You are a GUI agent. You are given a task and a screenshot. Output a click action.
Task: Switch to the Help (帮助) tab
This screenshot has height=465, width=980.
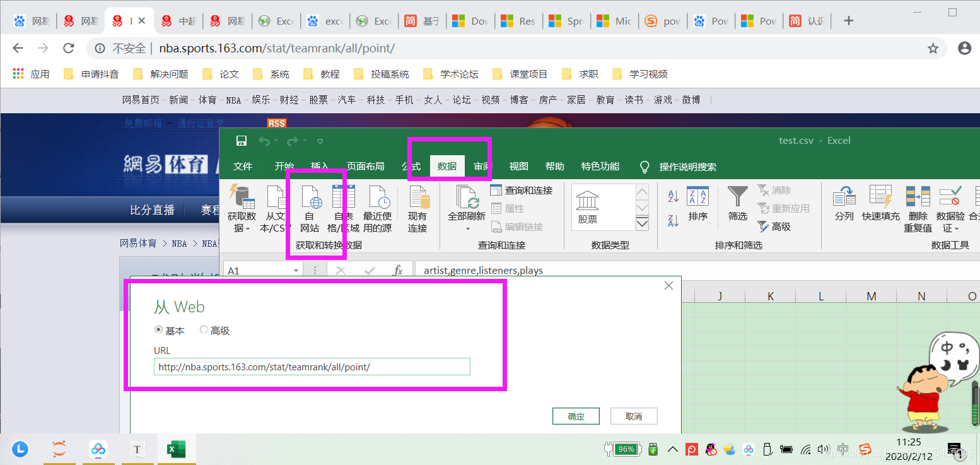point(555,167)
